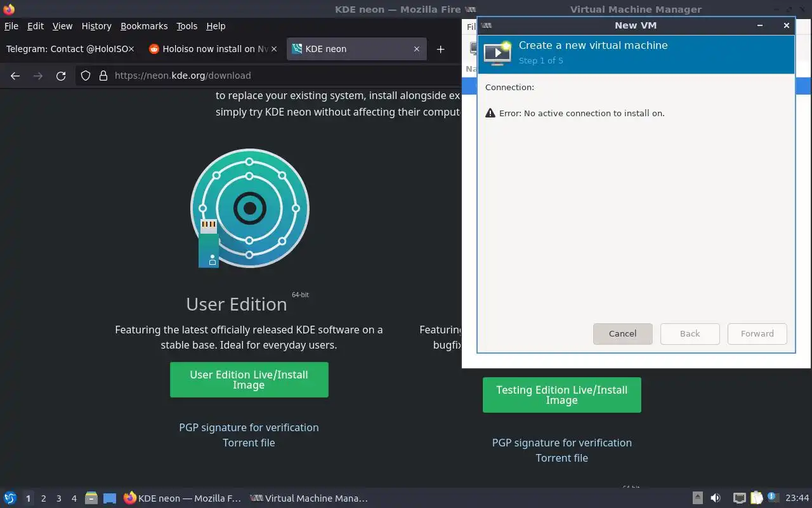Screen dimensions: 812x508
Task: Click the 'Error: No active connection' message
Action: [582, 113]
